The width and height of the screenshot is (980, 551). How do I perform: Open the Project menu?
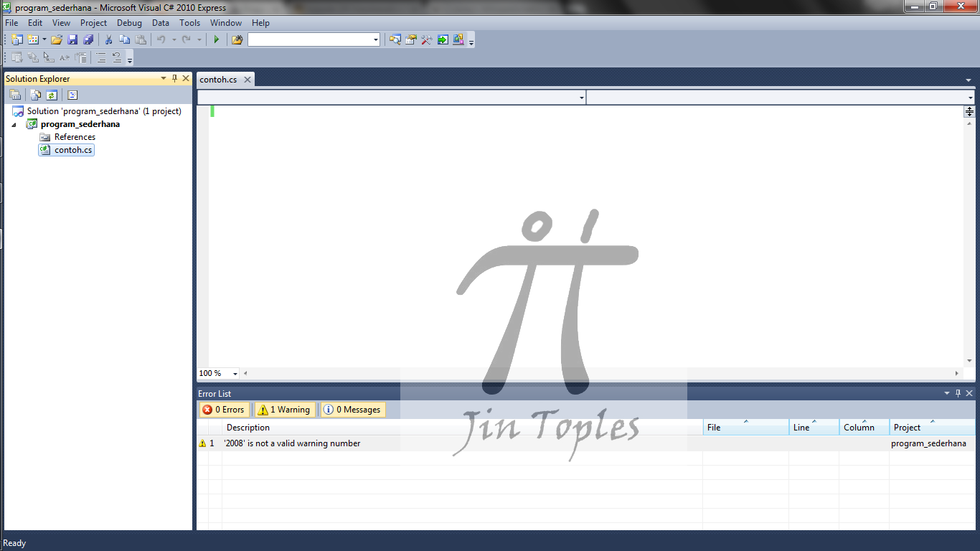click(93, 23)
